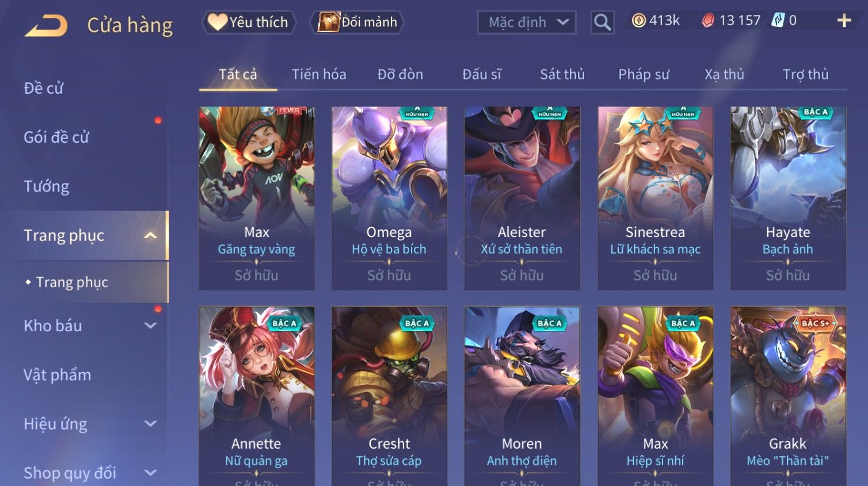Image resolution: width=868 pixels, height=486 pixels.
Task: Expand the Hiệu ứng sidebar section
Action: click(x=150, y=424)
